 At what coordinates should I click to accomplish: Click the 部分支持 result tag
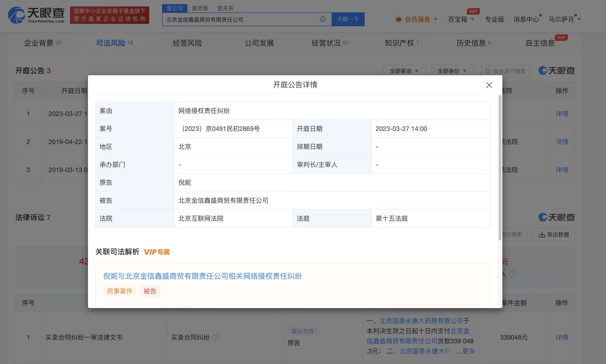point(302,331)
